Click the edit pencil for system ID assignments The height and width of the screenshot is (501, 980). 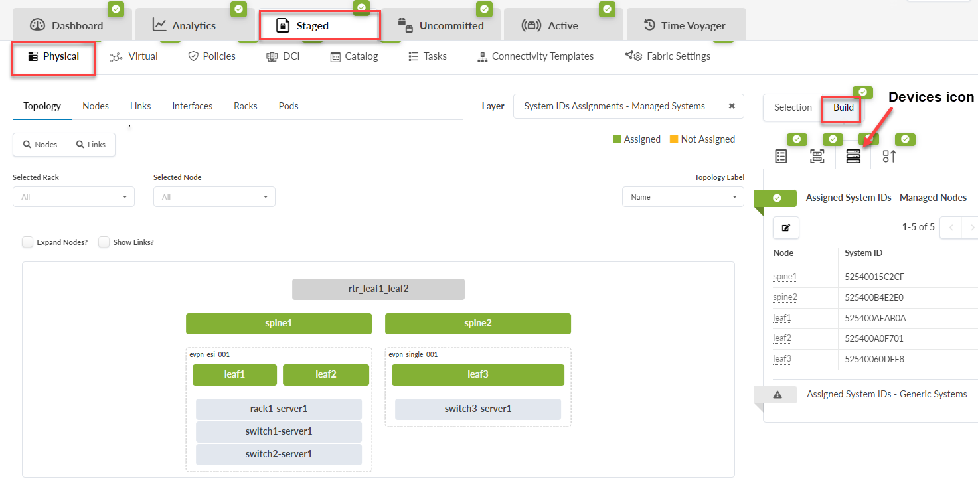pyautogui.click(x=786, y=228)
